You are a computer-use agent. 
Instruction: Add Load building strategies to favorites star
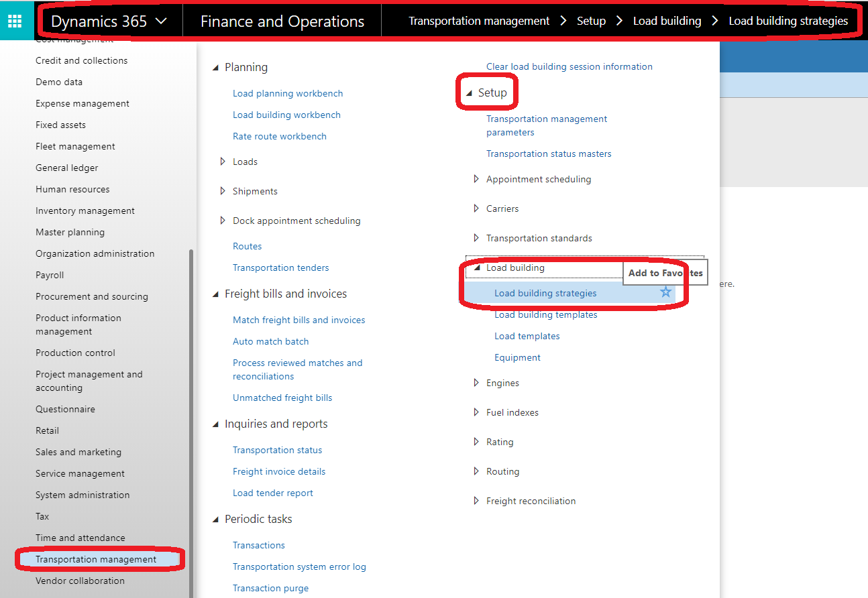click(x=665, y=292)
